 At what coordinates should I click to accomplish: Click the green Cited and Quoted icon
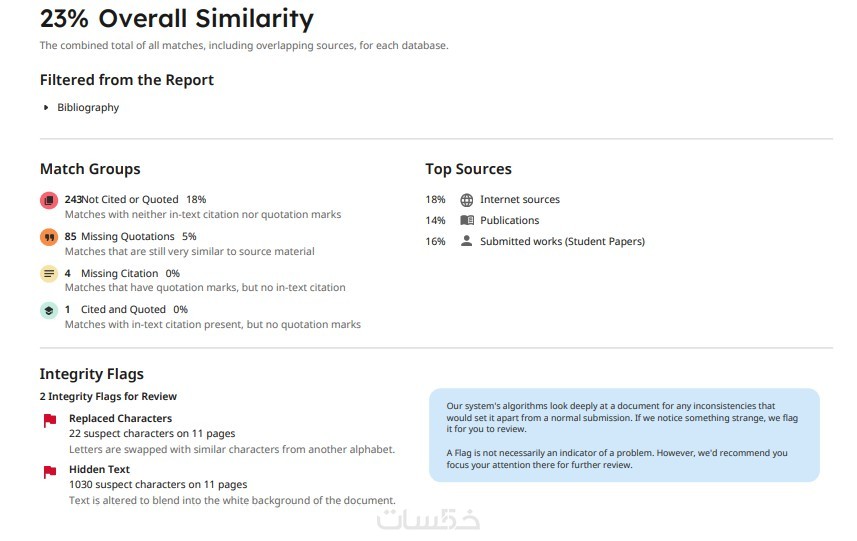pos(49,310)
